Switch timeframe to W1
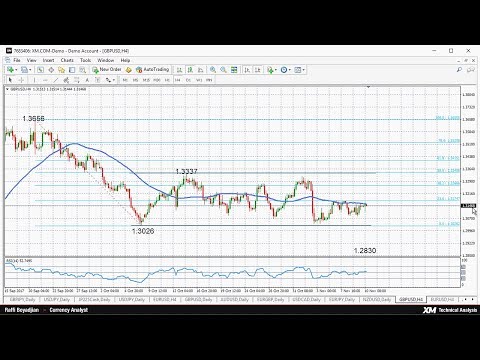Screen dimensions: 480x360 199,80
